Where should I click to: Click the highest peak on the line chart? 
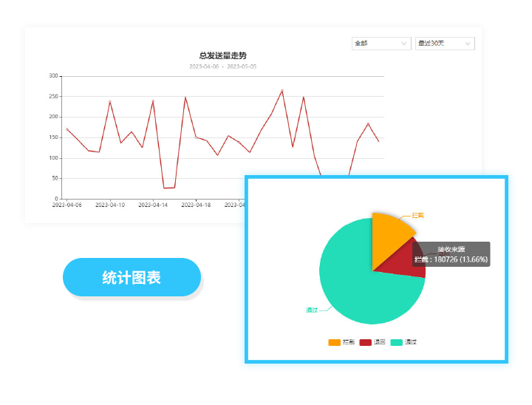tap(282, 91)
